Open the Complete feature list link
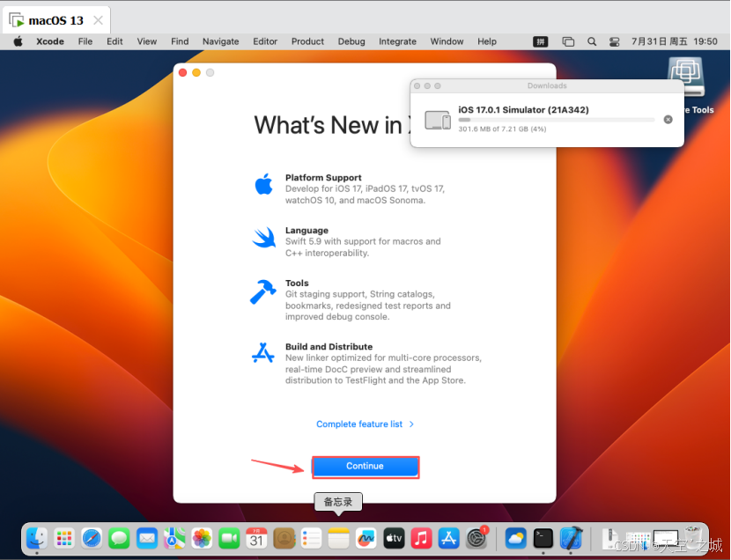The height and width of the screenshot is (560, 731). [365, 424]
